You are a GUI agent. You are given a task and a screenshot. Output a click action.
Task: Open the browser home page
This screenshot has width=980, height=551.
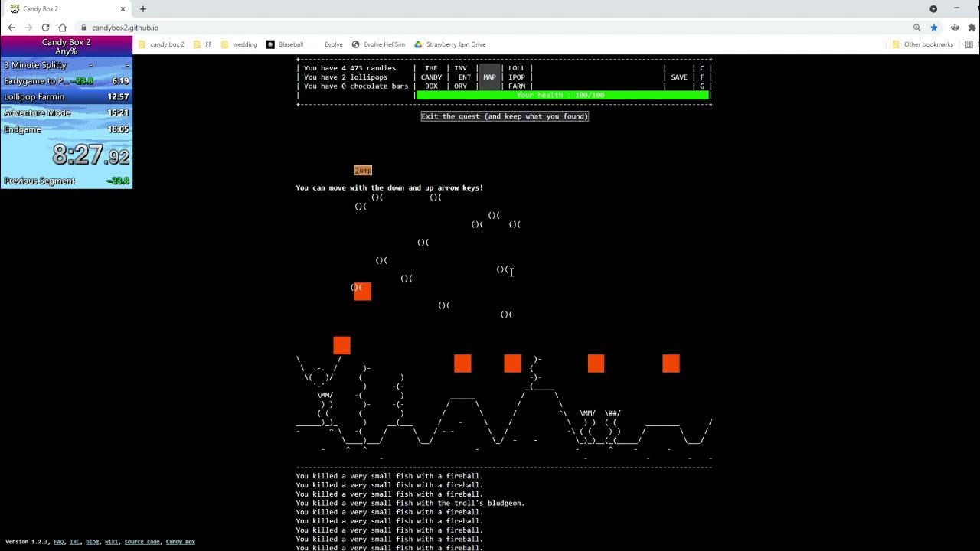tap(63, 28)
